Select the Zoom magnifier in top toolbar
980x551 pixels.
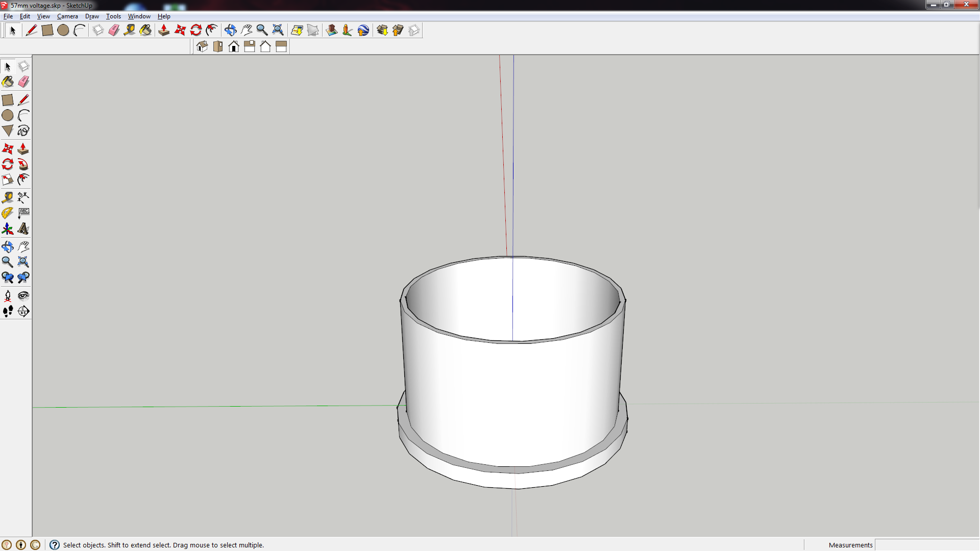tap(262, 31)
